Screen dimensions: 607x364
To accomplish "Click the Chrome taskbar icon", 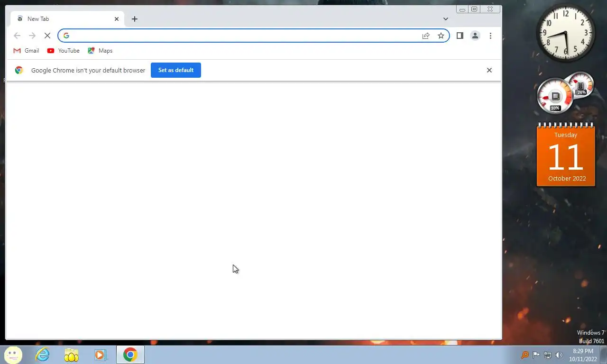I will [130, 355].
